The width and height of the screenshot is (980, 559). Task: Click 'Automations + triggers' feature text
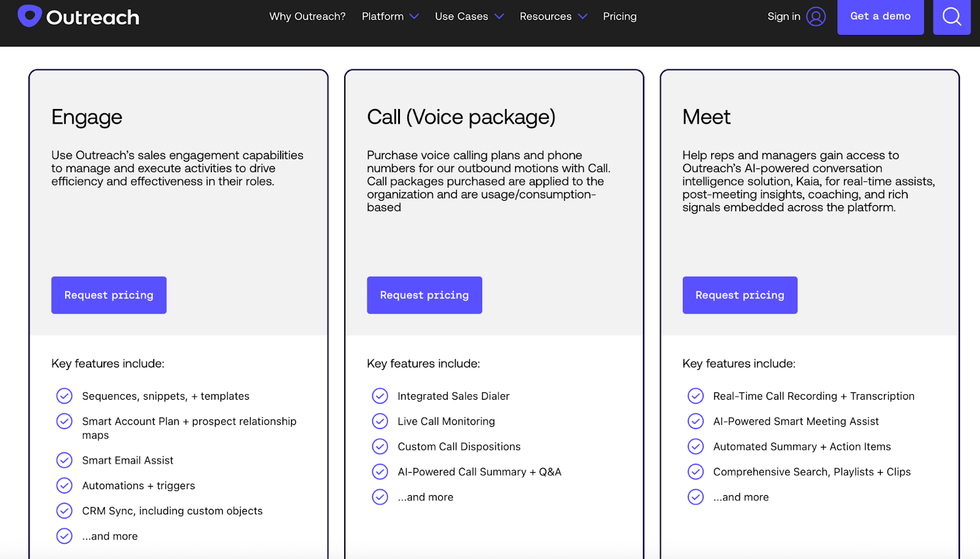click(x=138, y=486)
